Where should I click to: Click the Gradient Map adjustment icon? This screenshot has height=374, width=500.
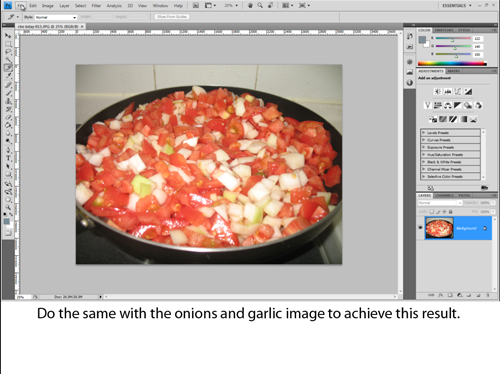pos(463,119)
